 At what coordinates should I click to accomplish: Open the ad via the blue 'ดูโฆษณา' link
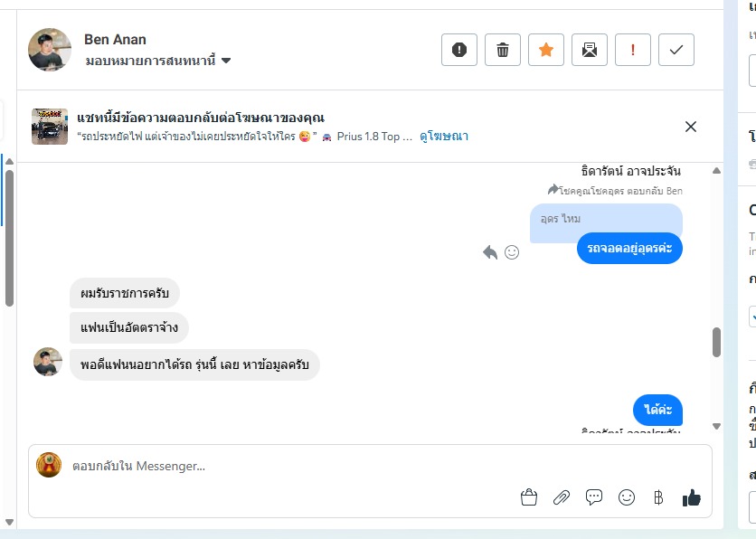443,137
